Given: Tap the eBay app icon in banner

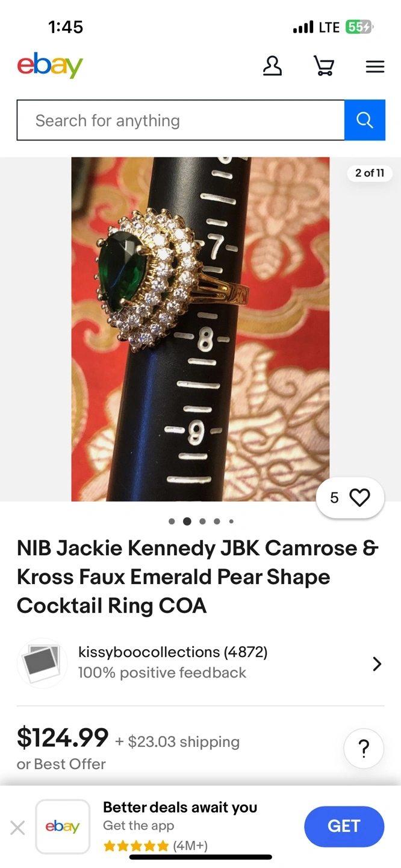Looking at the screenshot, I should pos(63,826).
